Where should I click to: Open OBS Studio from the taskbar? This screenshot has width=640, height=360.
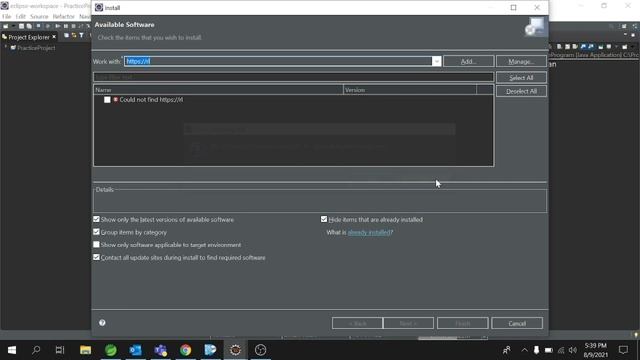260,350
